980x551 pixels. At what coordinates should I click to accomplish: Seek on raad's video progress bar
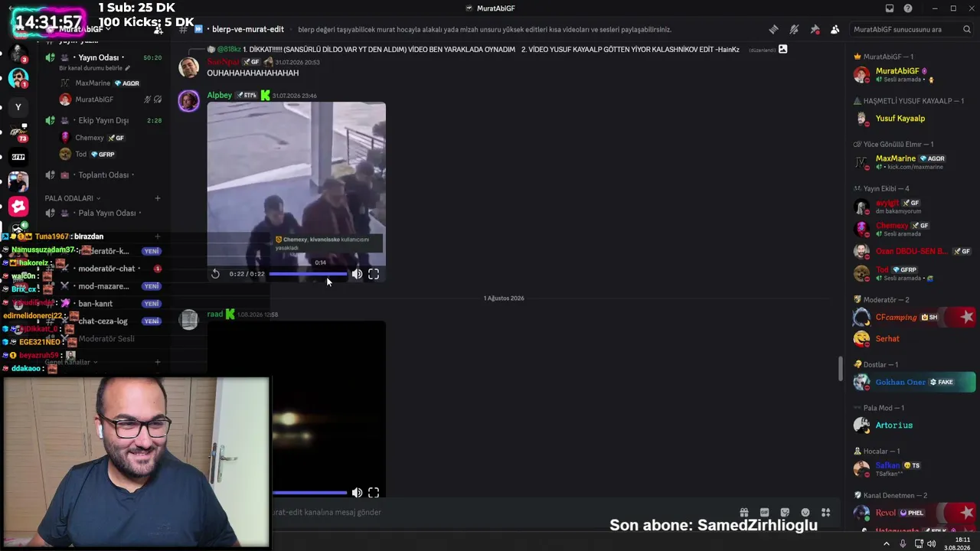click(x=309, y=493)
